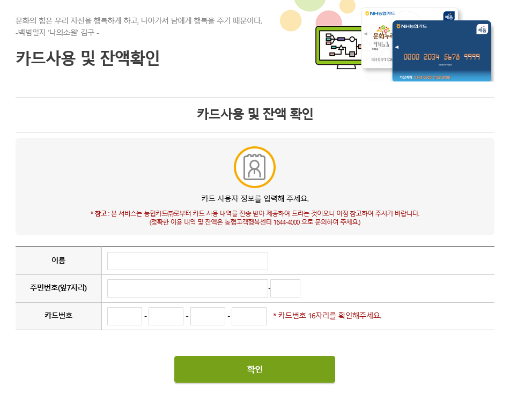This screenshot has height=402, width=532.
Task: Focus the third 카드번호 four-digit box
Action: pos(208,316)
